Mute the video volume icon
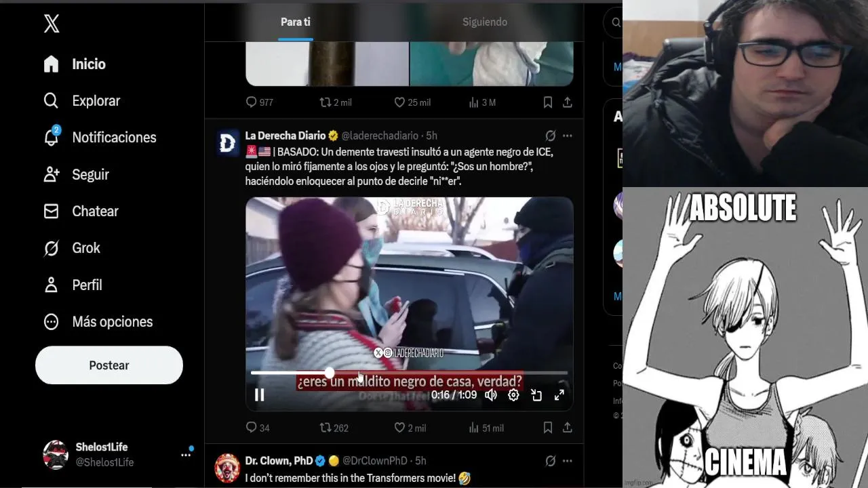This screenshot has width=868, height=488. pyautogui.click(x=491, y=395)
